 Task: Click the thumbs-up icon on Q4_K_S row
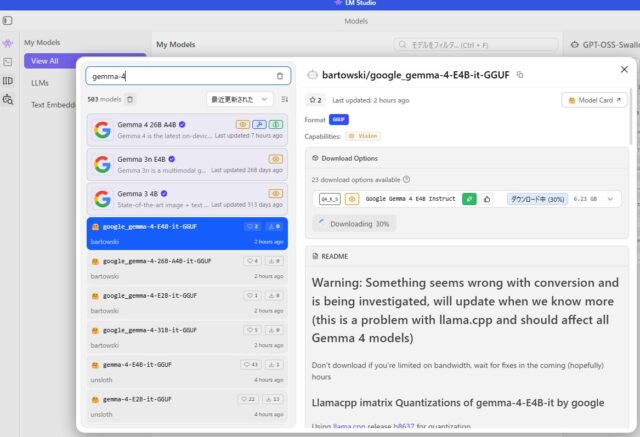(x=487, y=199)
